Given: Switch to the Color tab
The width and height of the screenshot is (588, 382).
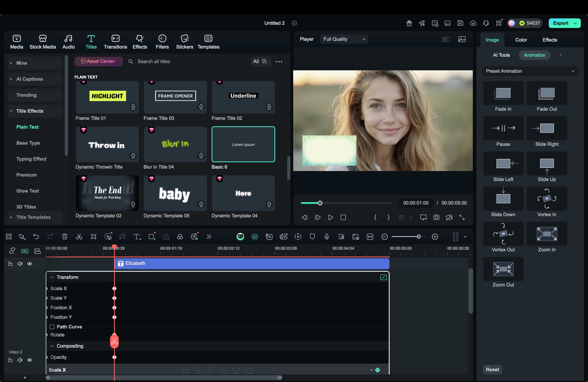Looking at the screenshot, I should pyautogui.click(x=521, y=40).
